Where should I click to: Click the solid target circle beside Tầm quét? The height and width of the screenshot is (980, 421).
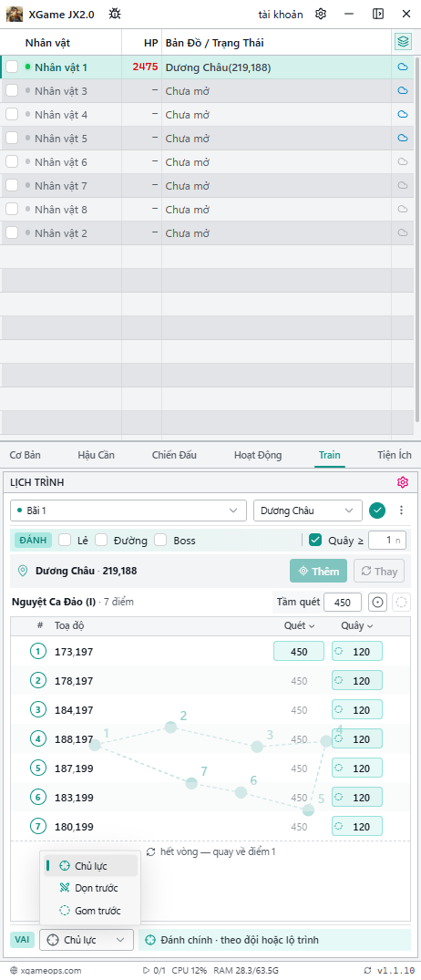click(377, 602)
